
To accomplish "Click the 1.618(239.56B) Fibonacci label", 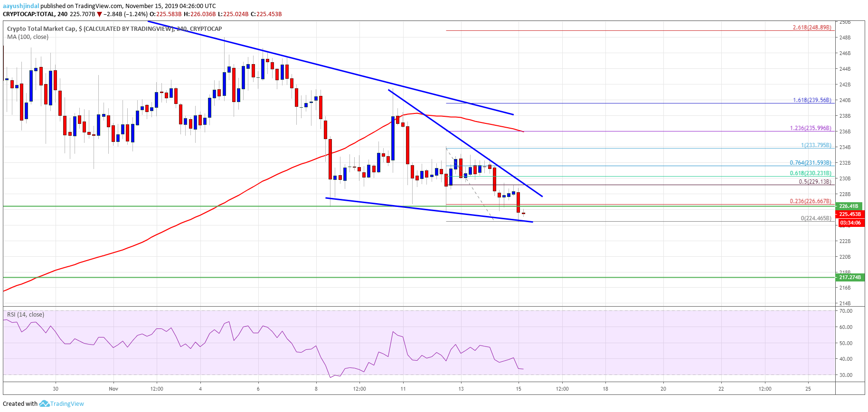I will coord(812,100).
